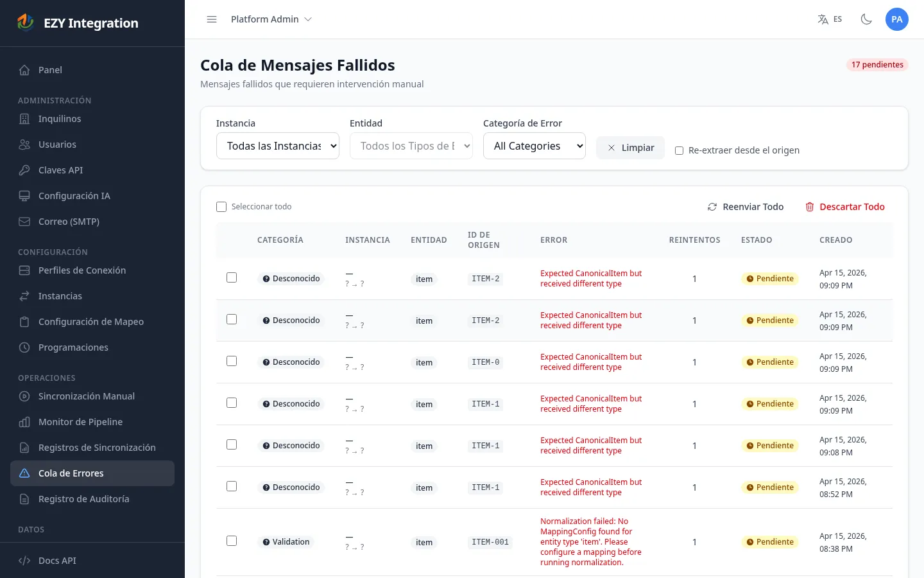Click the Registro de Auditoría document icon

pos(24,499)
